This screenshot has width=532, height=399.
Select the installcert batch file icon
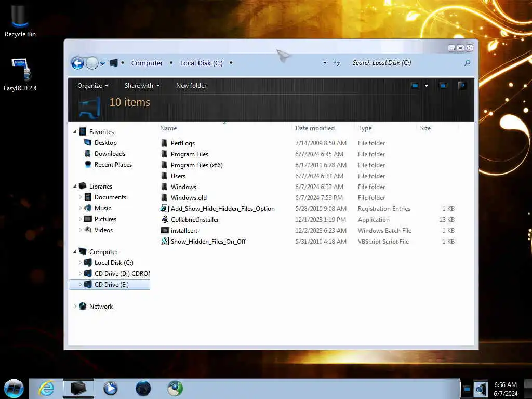165,230
